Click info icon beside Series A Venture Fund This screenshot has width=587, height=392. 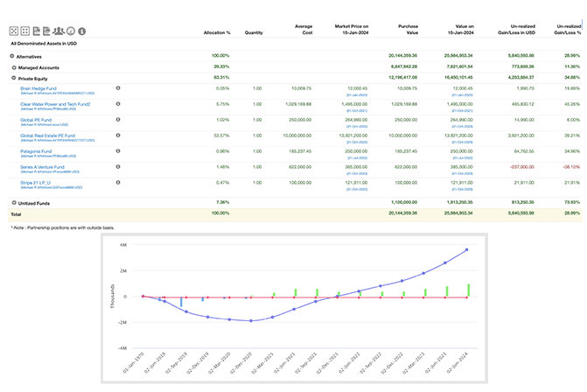[118, 166]
